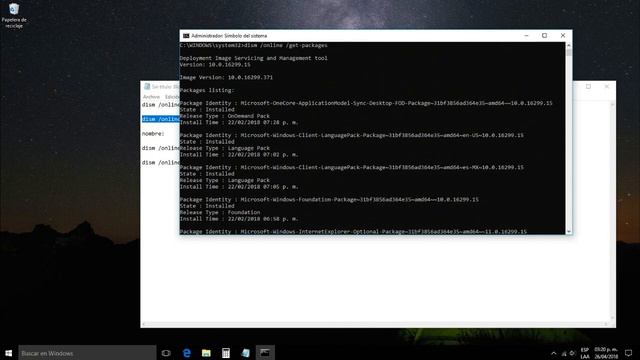Open the Action Center notifications icon

click(x=629, y=353)
